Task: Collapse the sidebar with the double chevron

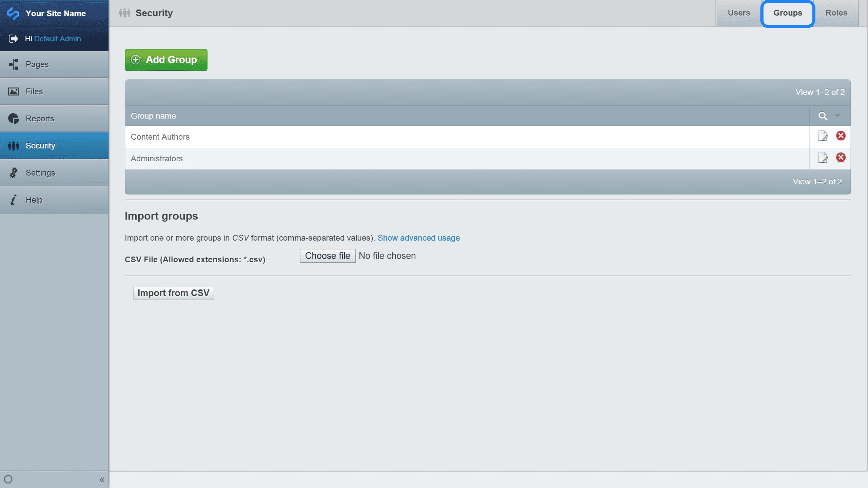Action: coord(102,480)
